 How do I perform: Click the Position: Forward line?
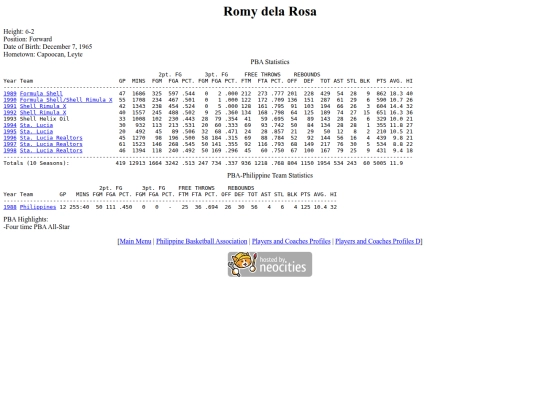28,39
